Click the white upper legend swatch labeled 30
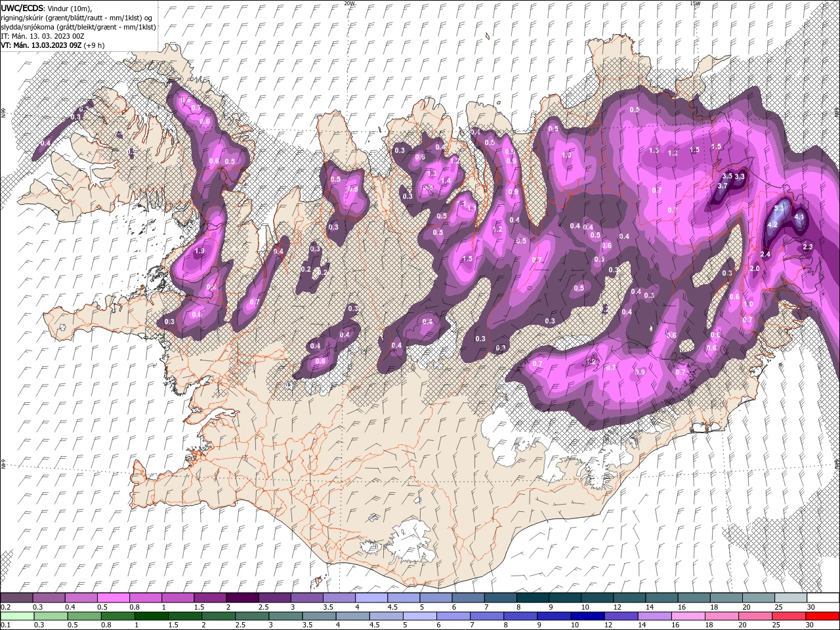Screen dimensions: 840x630 tap(824, 598)
